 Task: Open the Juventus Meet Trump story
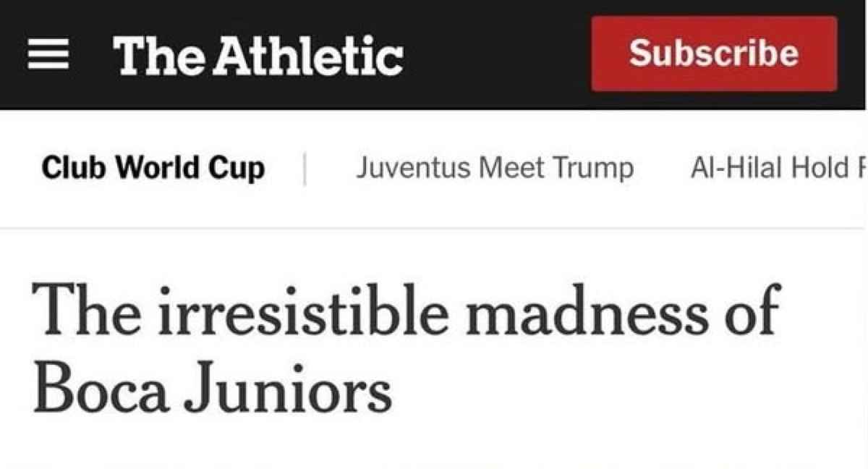(495, 168)
